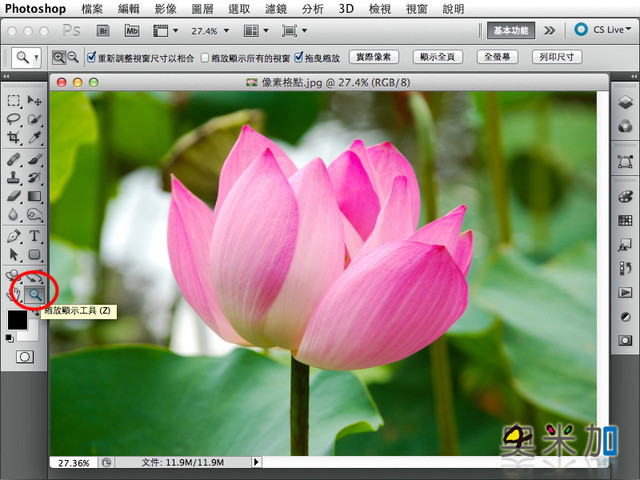Select the Gradient tool

(34, 196)
